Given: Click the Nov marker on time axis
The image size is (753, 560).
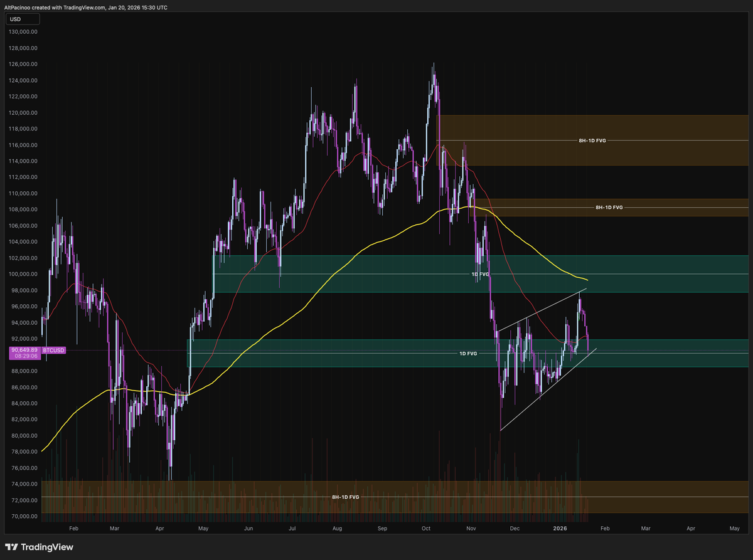Looking at the screenshot, I should click(x=471, y=529).
